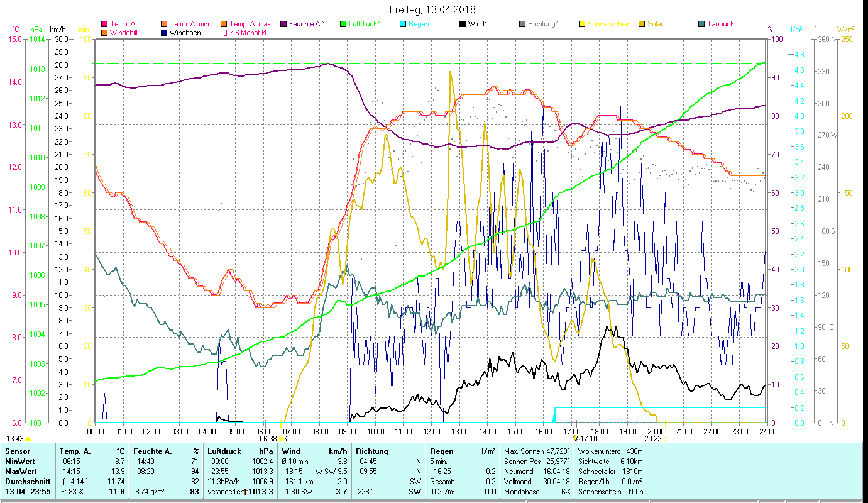Click the 'F: 83 %' value
The image size is (868, 503).
coord(72,492)
